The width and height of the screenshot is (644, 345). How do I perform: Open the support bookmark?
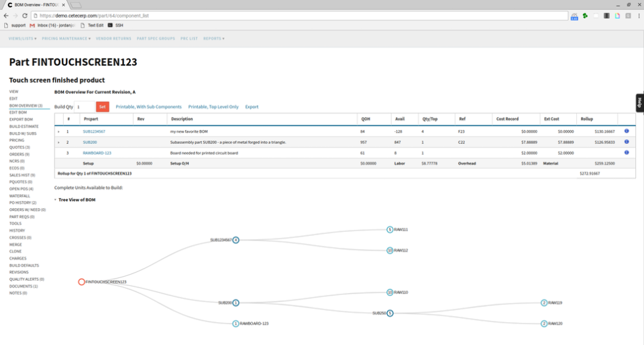(15, 25)
